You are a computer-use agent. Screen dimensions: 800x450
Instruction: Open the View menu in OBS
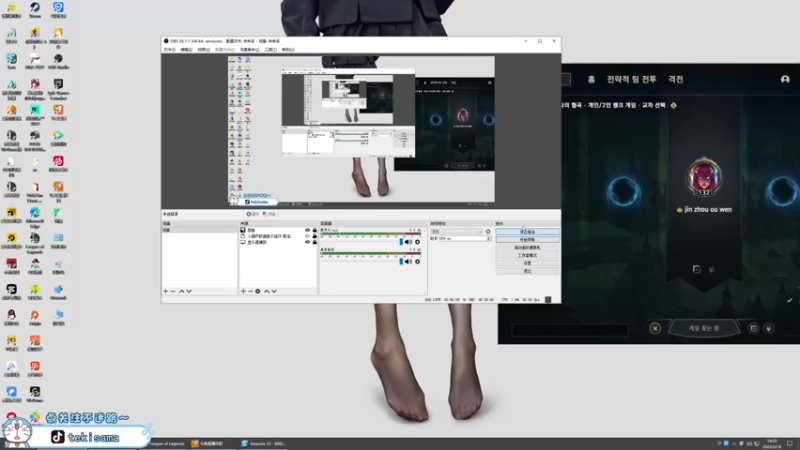pyautogui.click(x=204, y=49)
